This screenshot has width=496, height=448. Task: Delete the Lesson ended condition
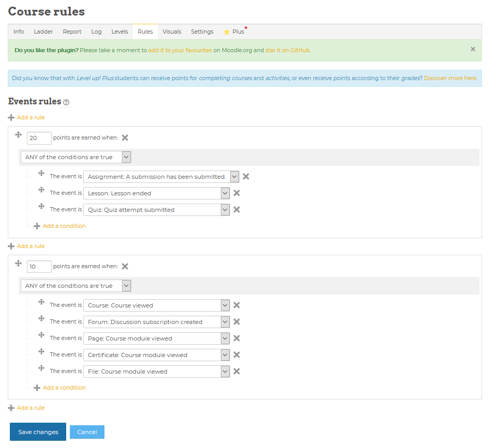coord(236,193)
